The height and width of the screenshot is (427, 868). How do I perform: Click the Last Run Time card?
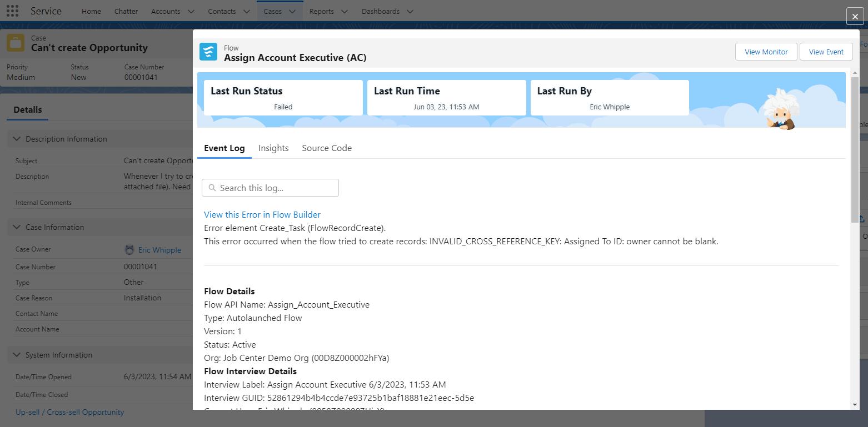click(447, 98)
